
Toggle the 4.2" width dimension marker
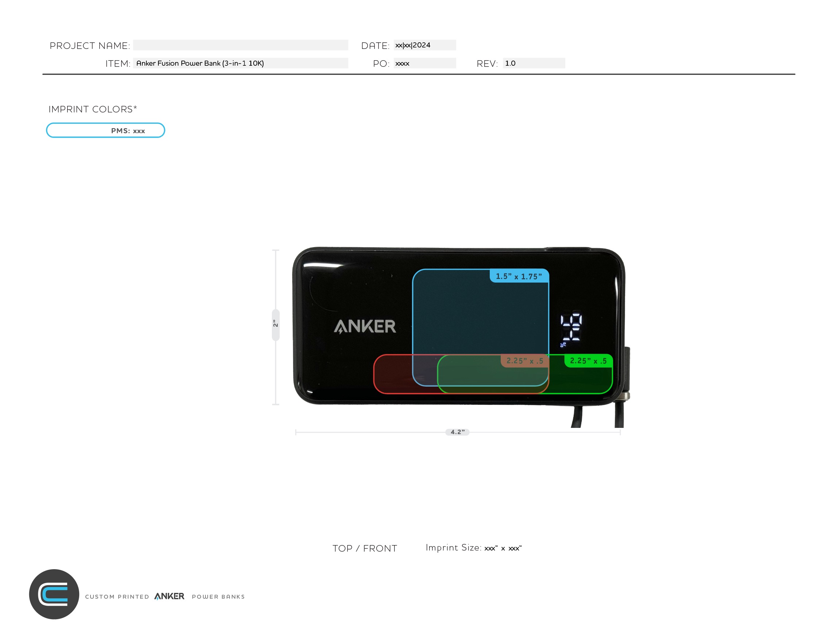coord(458,433)
